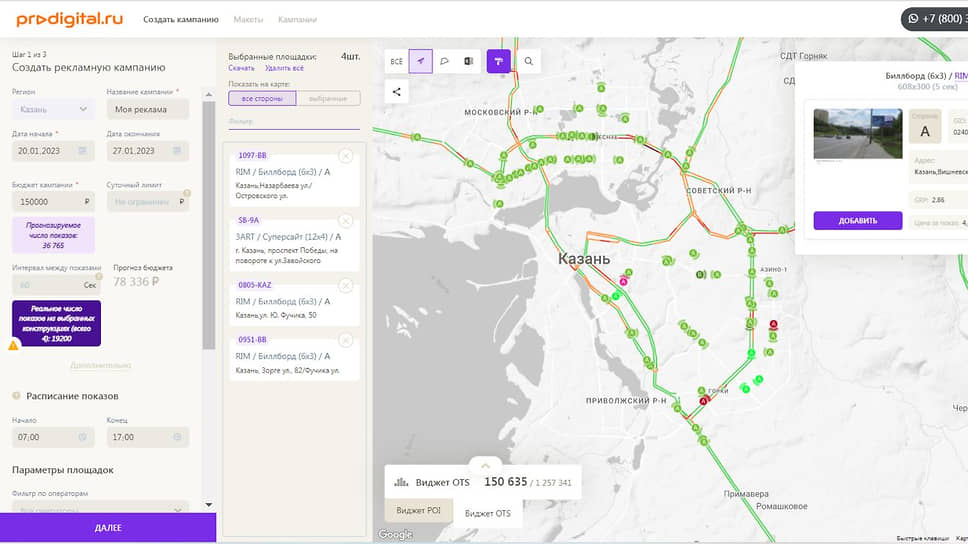Select the выбранные toggle
The width and height of the screenshot is (968, 544).
tap(328, 98)
